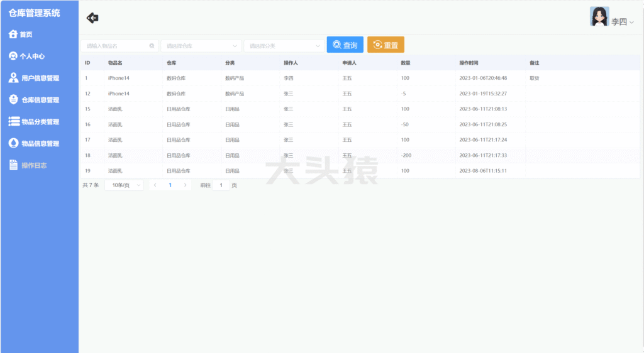This screenshot has height=353, width=644.
Task: Click the 物品名 column header
Action: (115, 63)
